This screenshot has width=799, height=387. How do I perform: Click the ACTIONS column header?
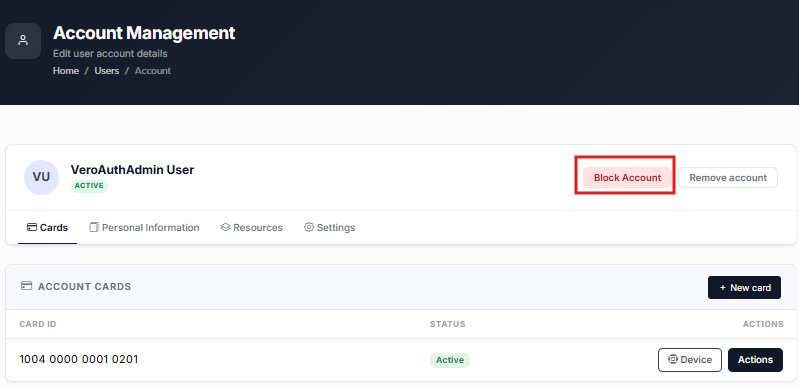point(763,324)
